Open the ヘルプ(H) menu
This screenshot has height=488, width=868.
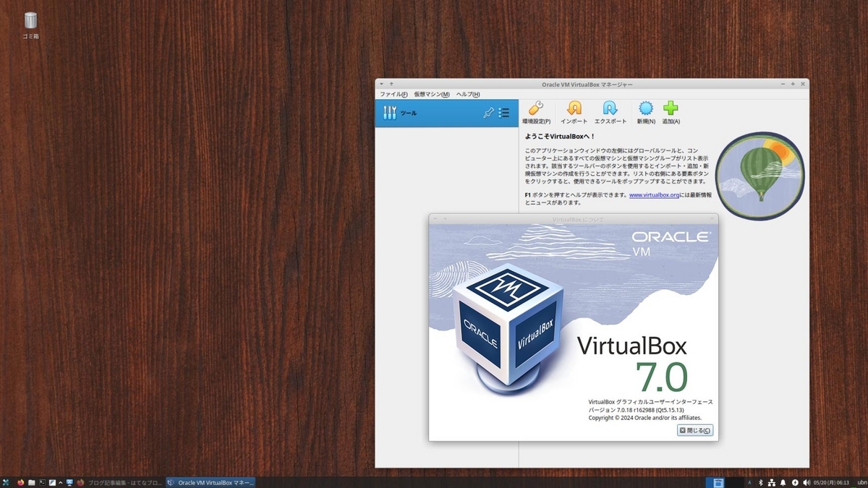pos(467,94)
